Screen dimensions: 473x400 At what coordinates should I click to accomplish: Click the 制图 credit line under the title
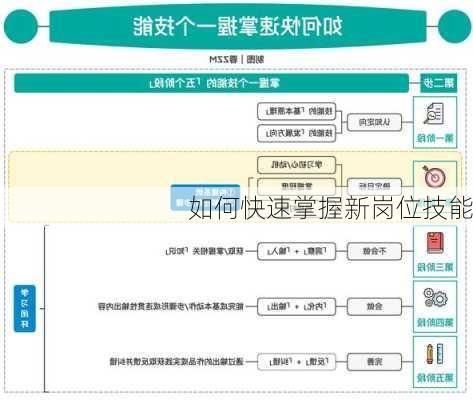(237, 60)
